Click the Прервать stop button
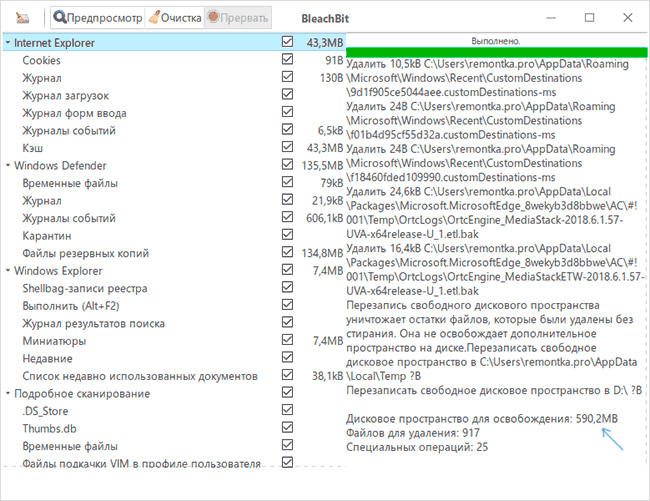Image resolution: width=650 pixels, height=501 pixels. tap(238, 18)
